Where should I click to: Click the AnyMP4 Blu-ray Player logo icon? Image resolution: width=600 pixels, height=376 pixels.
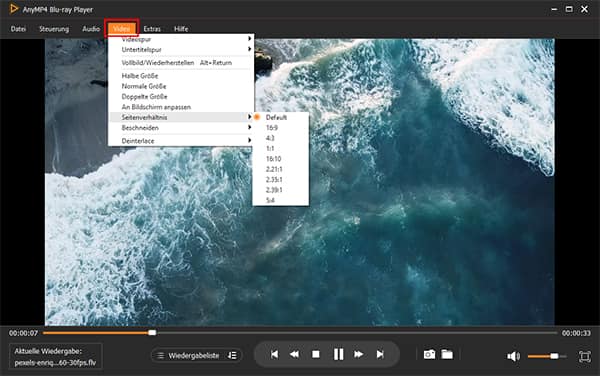[x=13, y=9]
